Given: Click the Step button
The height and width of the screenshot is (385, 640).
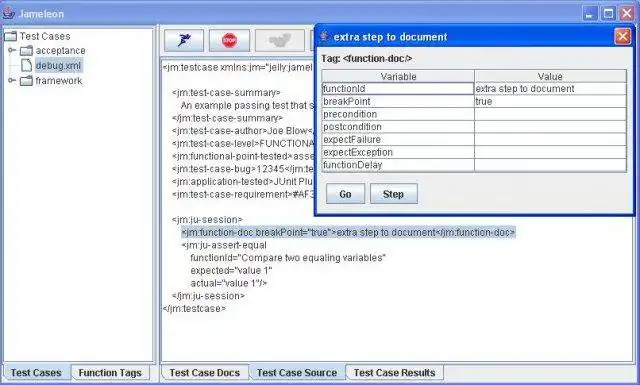Looking at the screenshot, I should point(393,194).
